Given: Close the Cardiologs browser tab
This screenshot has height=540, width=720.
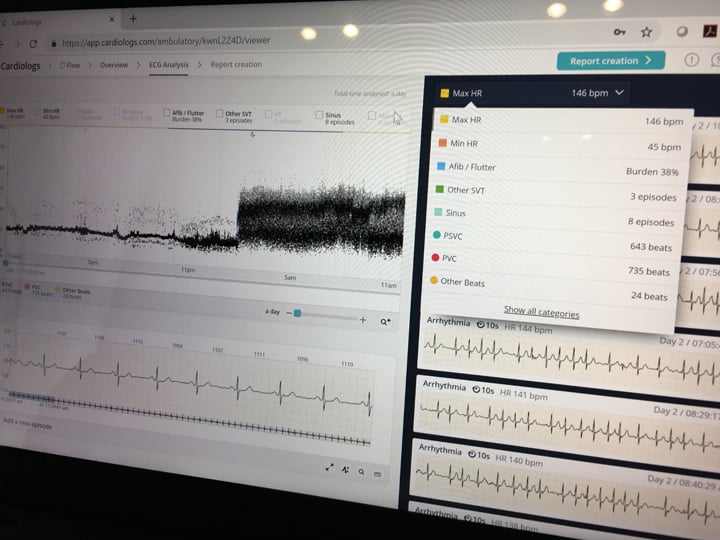Looking at the screenshot, I should point(112,20).
